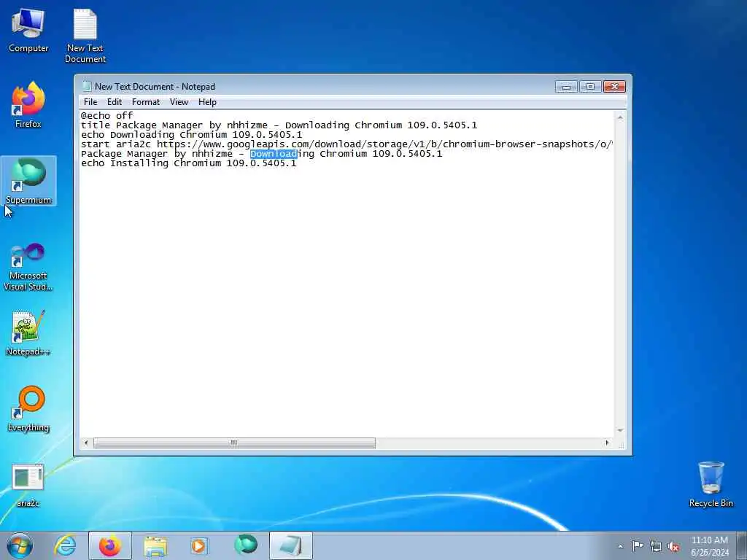Select the Microsoft Visual Studio desktop shortcut

[x=28, y=267]
